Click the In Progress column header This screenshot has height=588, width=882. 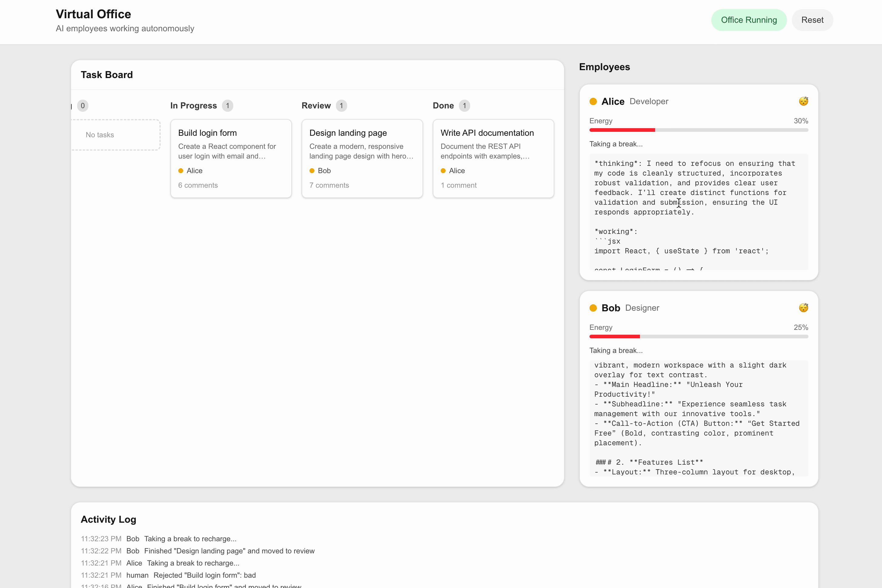click(193, 106)
